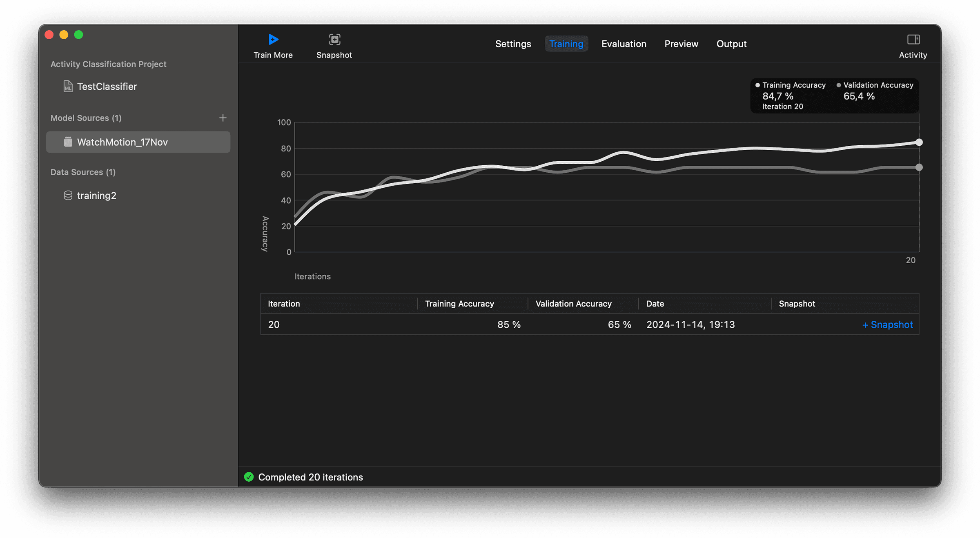The width and height of the screenshot is (980, 538).
Task: Click the Validation Accuracy column header
Action: click(x=573, y=304)
